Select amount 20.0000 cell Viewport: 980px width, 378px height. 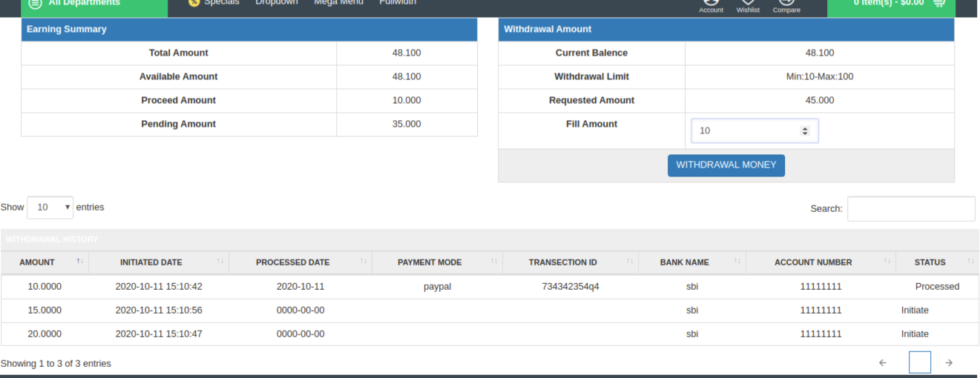click(45, 334)
